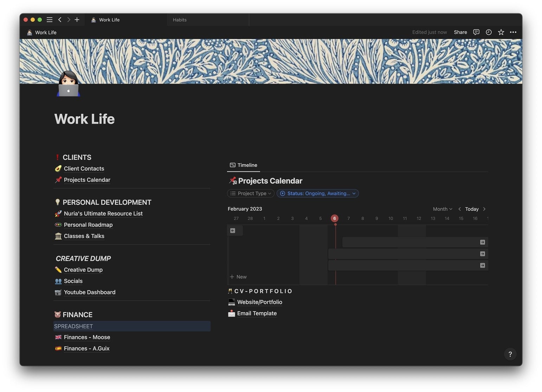
Task: Click the back navigation arrow icon
Action: (60, 20)
